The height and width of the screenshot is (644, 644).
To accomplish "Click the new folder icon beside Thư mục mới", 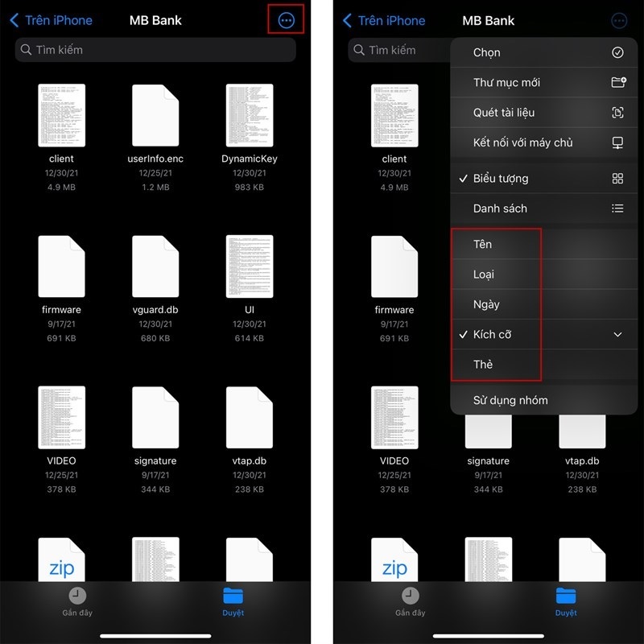I will [617, 82].
